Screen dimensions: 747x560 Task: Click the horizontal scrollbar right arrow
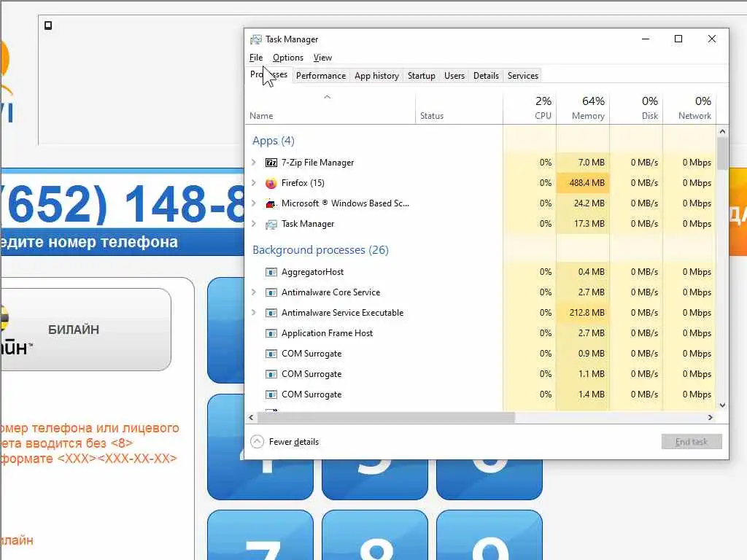711,418
